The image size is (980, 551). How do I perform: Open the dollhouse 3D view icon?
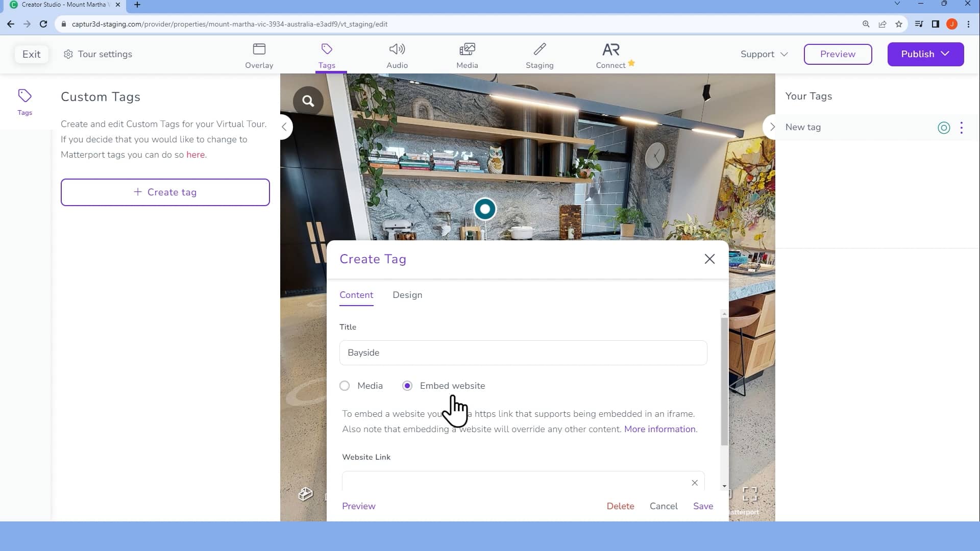point(305,493)
